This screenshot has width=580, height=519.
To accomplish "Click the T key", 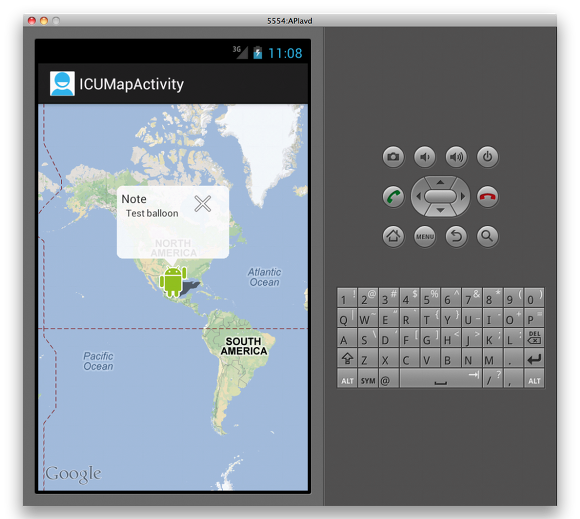I will click(x=430, y=317).
